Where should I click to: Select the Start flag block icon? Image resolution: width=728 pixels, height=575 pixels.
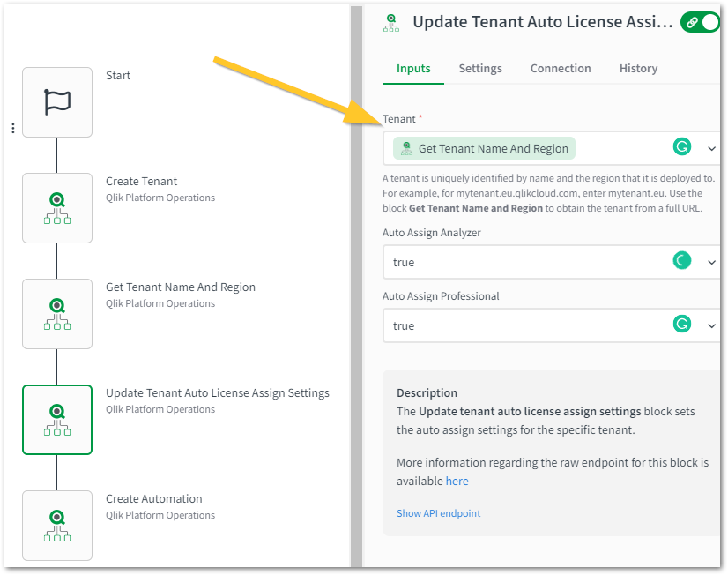57,102
